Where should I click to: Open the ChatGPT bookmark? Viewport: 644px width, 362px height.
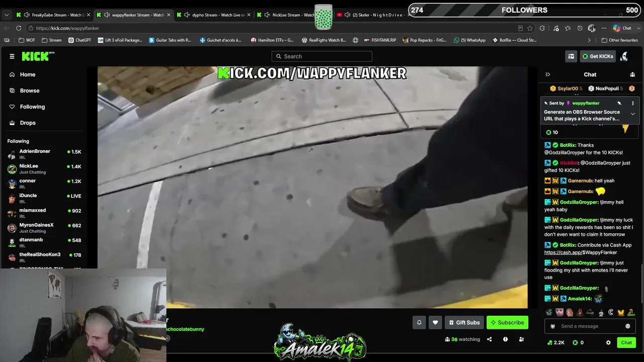point(79,40)
